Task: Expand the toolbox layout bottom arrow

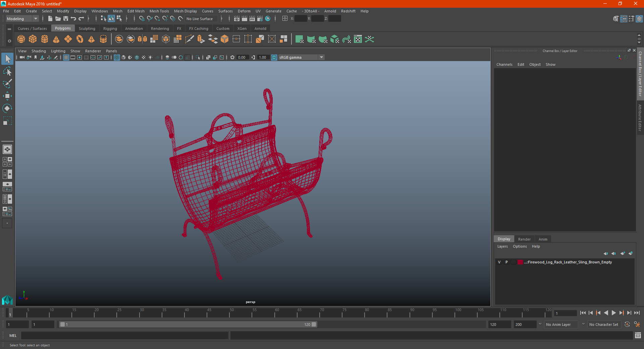Action: pyautogui.click(x=7, y=223)
